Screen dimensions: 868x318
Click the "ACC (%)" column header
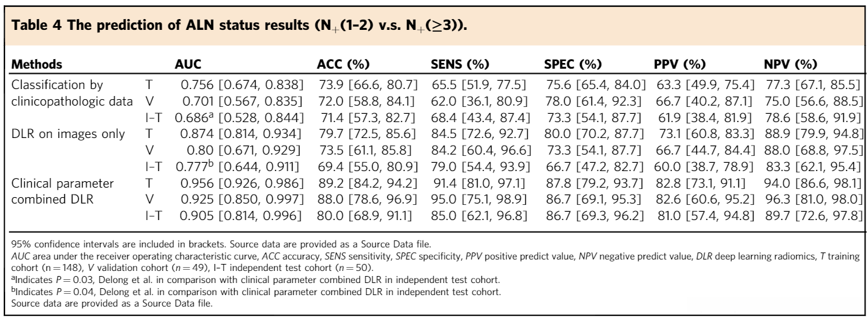point(344,65)
